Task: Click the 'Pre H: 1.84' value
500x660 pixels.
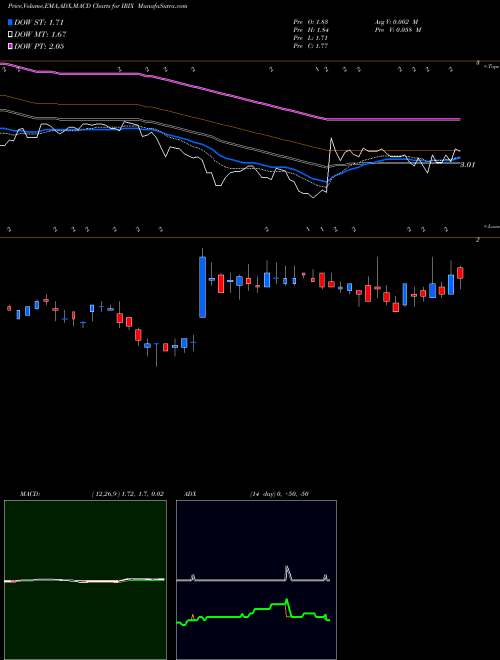Action: 311,30
